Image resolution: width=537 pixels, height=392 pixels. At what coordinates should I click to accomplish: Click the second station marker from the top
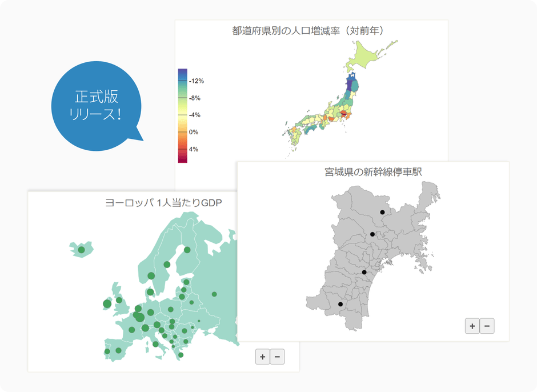(372, 234)
